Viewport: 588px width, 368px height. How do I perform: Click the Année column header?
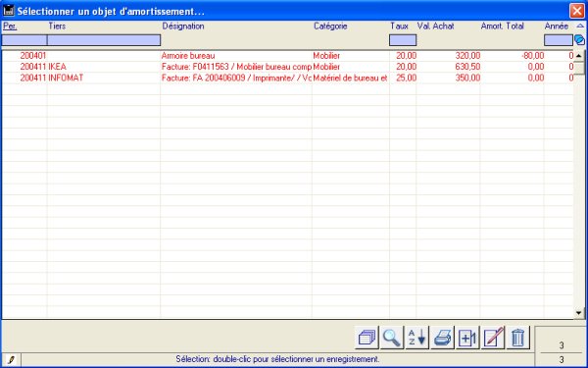557,26
